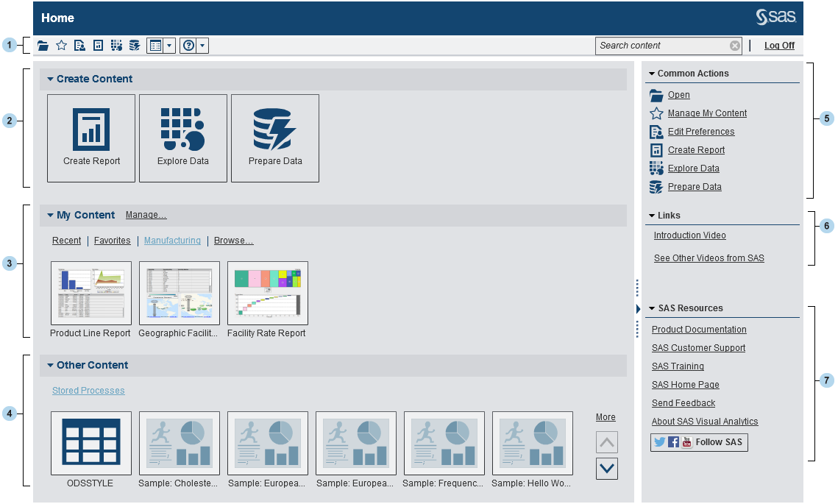Viewport: 838px width, 504px height.
Task: Switch to the Recent tab
Action: pos(66,241)
